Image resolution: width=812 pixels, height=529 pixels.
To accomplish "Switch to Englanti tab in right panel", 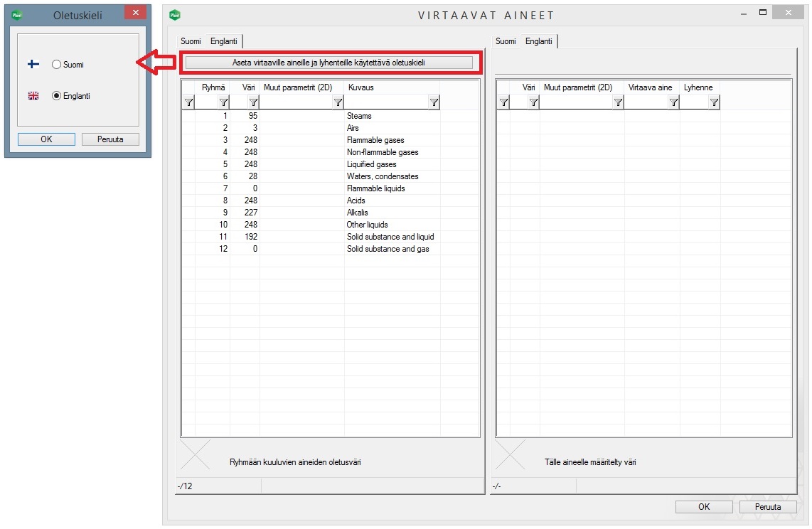I will point(538,42).
